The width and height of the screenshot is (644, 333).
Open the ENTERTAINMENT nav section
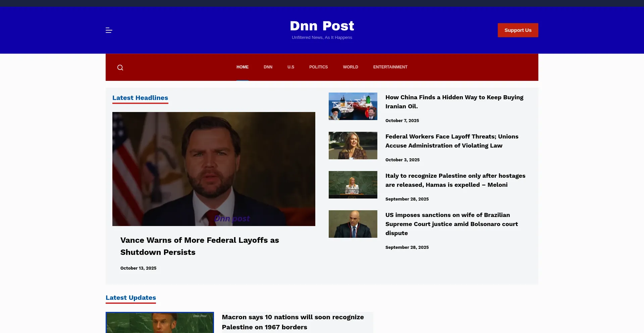click(390, 67)
